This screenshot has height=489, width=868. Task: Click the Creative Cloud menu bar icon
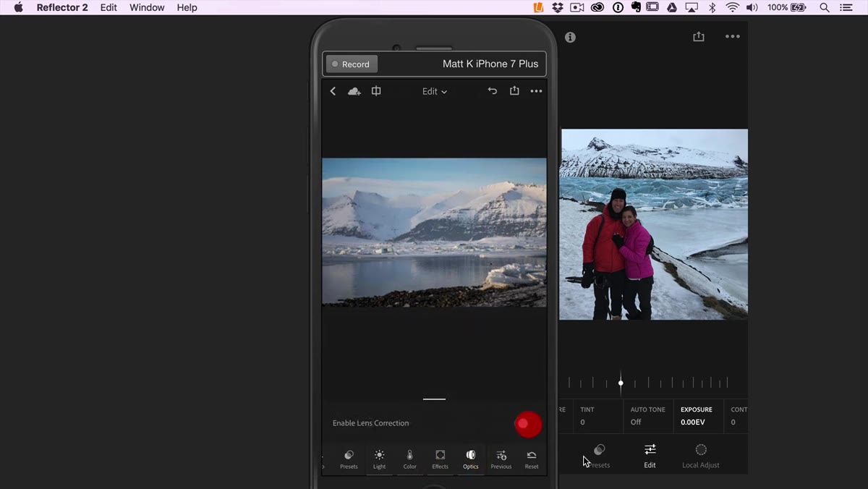597,7
